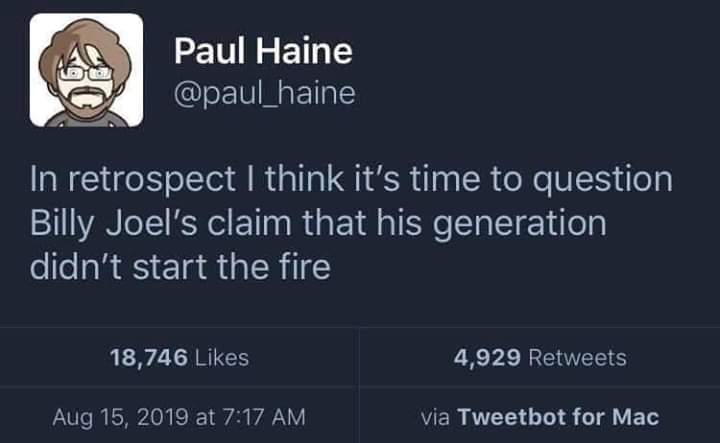720x443 pixels.
Task: Open the @paul_haine handle
Action: (265, 94)
